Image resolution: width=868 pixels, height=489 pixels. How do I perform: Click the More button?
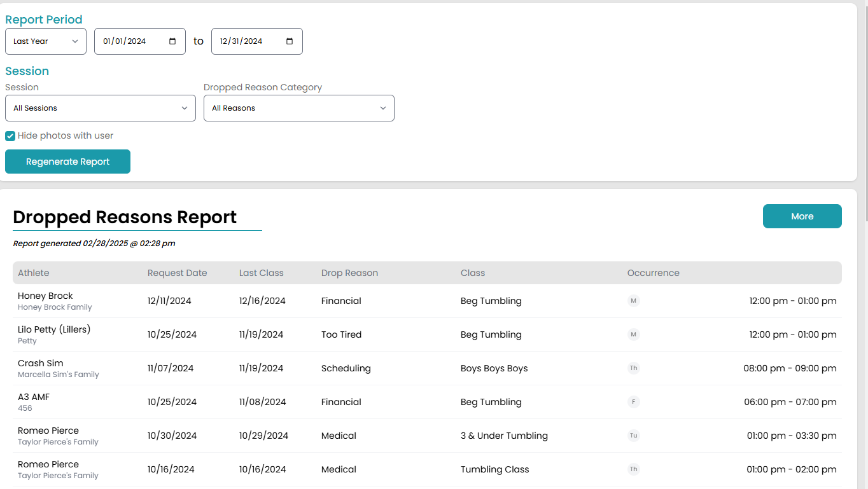tap(802, 216)
